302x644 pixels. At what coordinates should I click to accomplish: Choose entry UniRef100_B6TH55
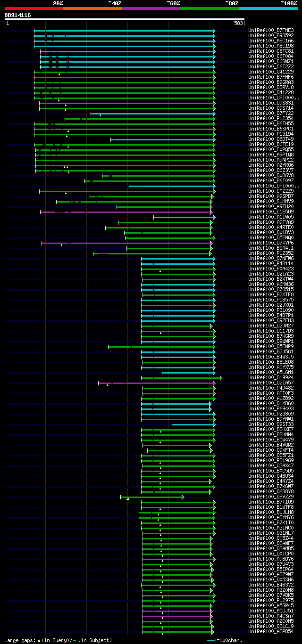[x=271, y=124]
